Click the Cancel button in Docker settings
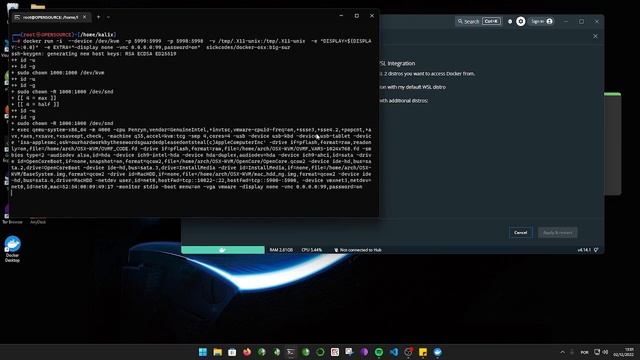The width and height of the screenshot is (640, 360). click(x=520, y=233)
